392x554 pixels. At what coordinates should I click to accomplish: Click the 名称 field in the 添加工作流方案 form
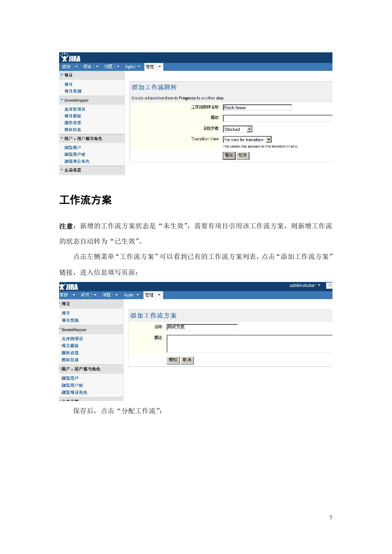coord(202,327)
